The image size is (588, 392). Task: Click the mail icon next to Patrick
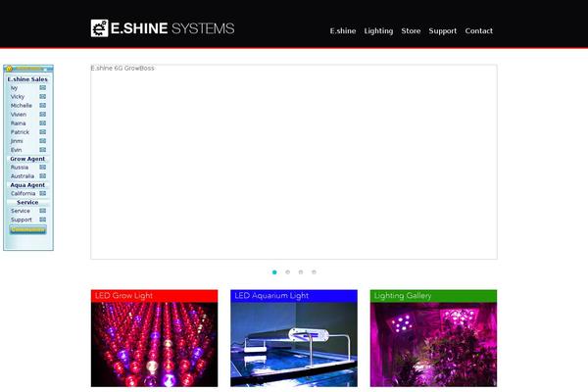tap(43, 132)
